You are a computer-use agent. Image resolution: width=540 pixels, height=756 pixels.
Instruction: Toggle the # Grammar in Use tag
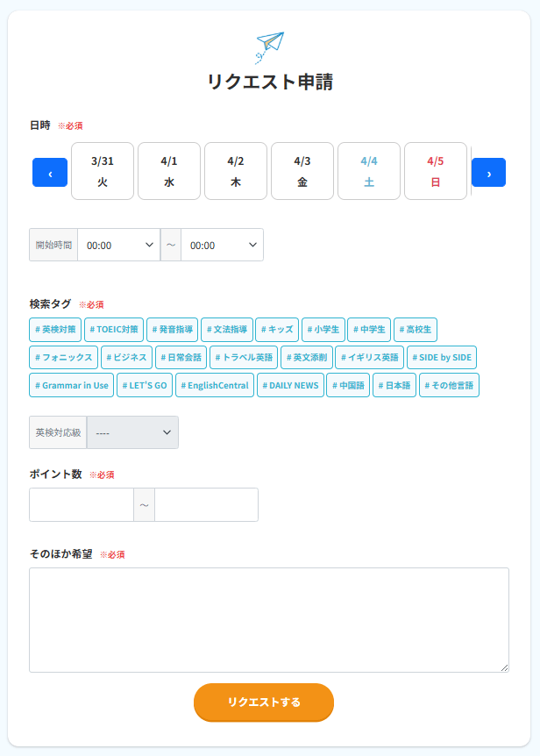pyautogui.click(x=72, y=385)
